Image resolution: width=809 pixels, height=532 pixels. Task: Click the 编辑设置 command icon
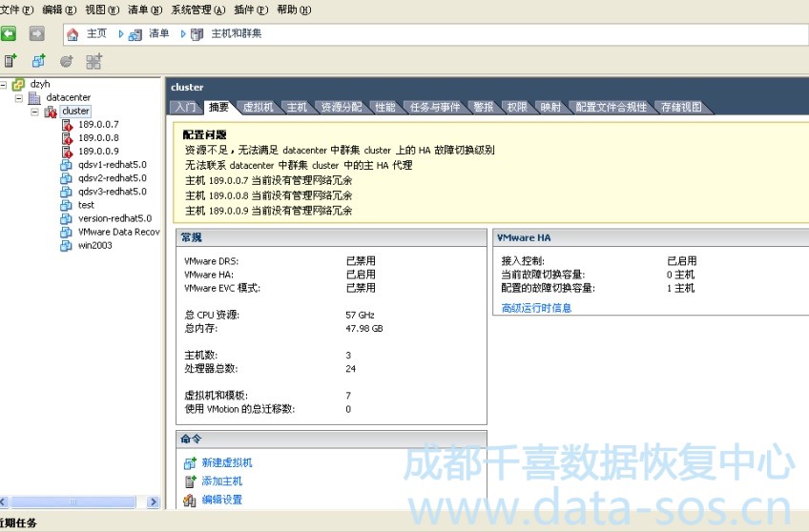coord(190,500)
